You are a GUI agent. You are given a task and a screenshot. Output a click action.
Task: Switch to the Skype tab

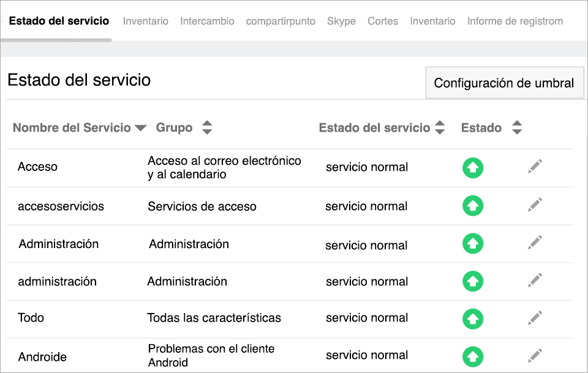click(341, 21)
